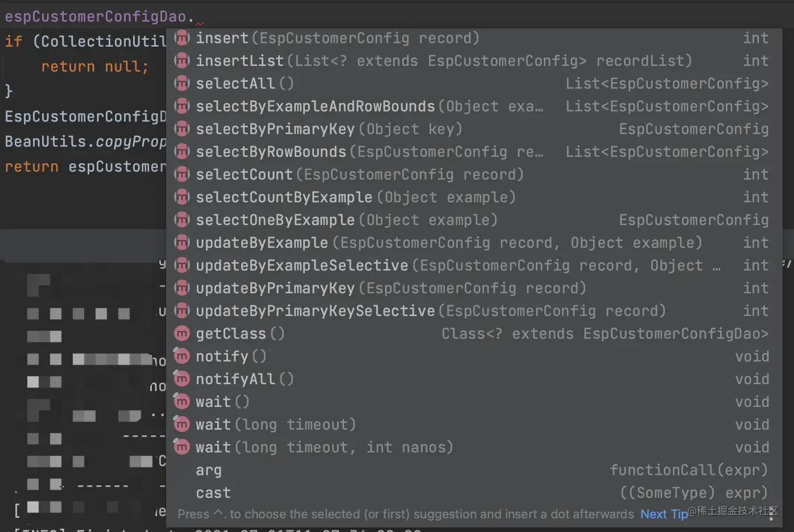This screenshot has width=794, height=532.
Task: Click the method icon beside notifyAll()
Action: click(181, 379)
